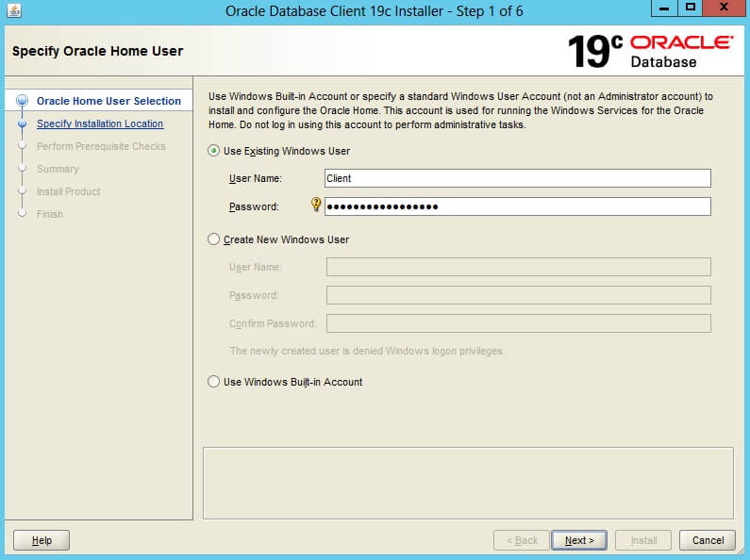750x560 pixels.
Task: Click the Back button
Action: point(522,540)
